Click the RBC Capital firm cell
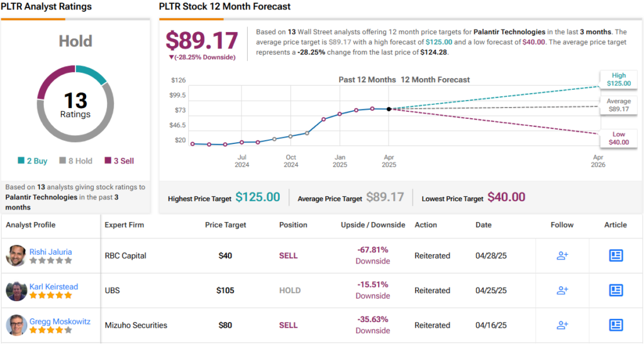This screenshot has width=644, height=344. coord(125,256)
